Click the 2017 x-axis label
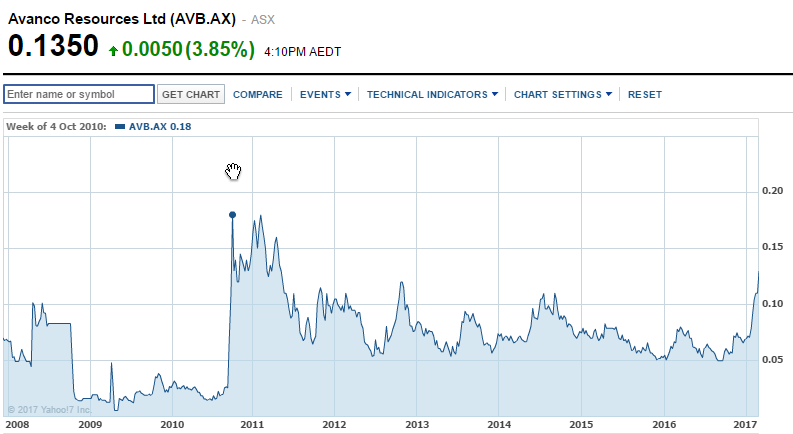Viewport: 793px width, 434px height. pyautogui.click(x=745, y=424)
